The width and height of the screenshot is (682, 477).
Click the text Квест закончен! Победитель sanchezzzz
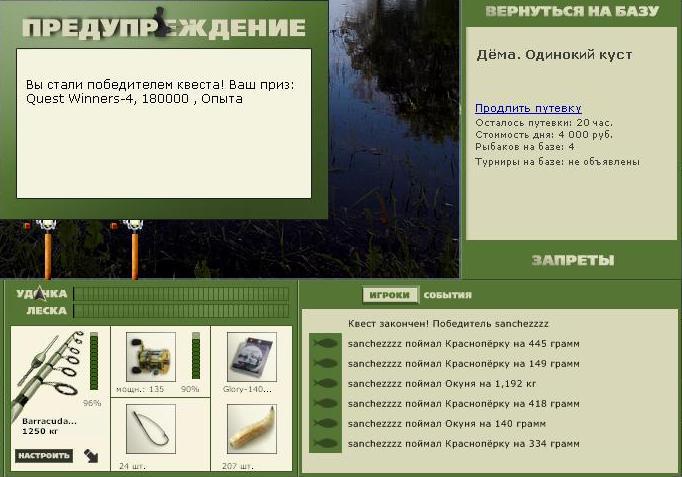click(448, 324)
